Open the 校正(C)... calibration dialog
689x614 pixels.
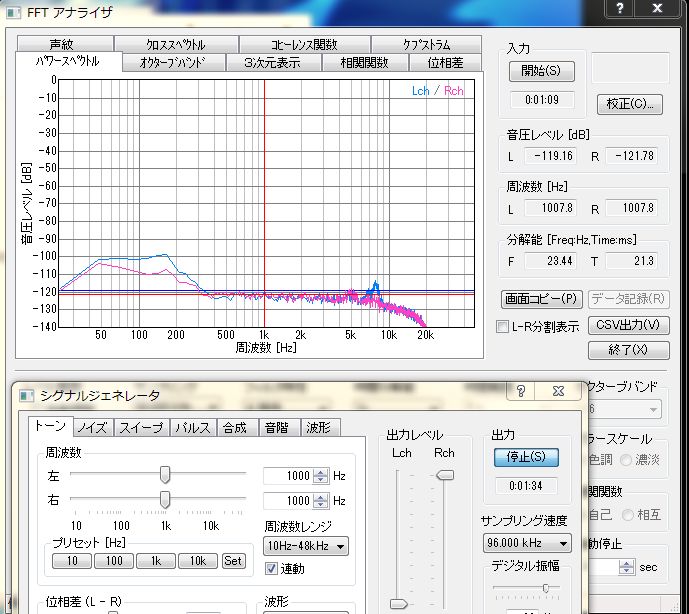[630, 104]
